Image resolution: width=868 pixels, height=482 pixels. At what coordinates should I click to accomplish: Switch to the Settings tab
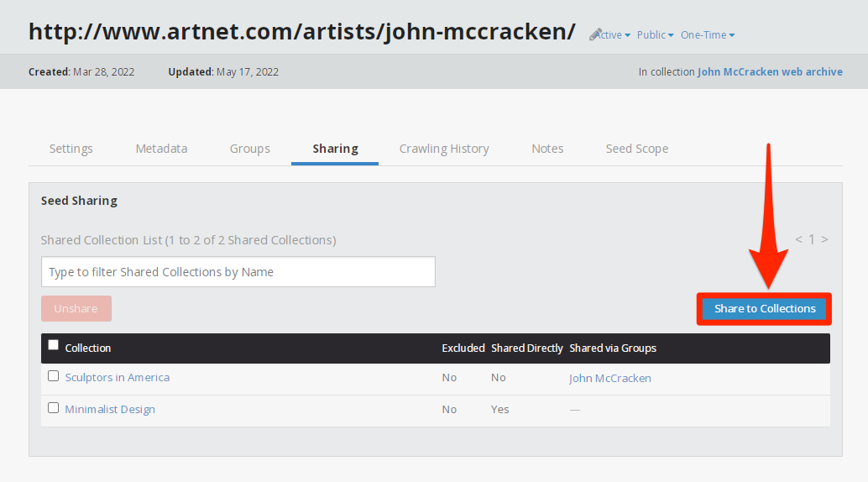(x=71, y=149)
